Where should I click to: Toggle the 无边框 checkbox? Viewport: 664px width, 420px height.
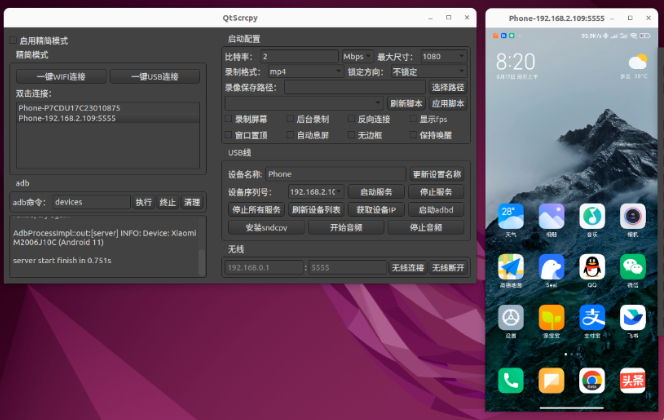(351, 135)
